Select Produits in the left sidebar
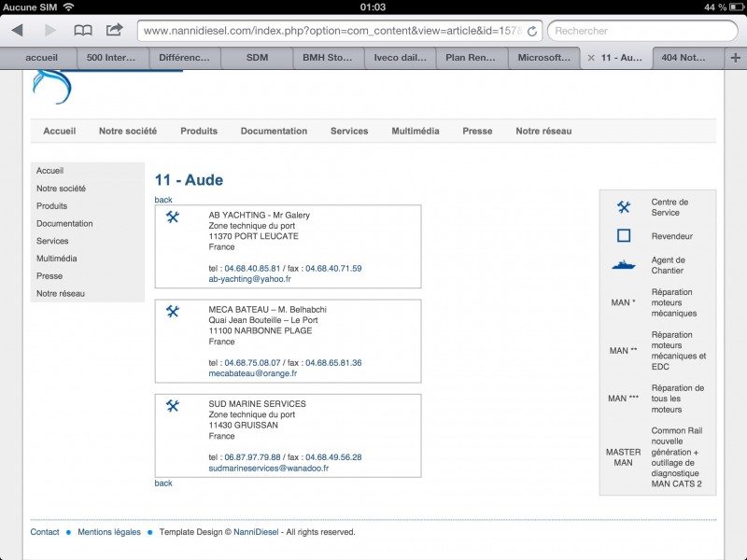747x560 pixels. click(x=52, y=206)
